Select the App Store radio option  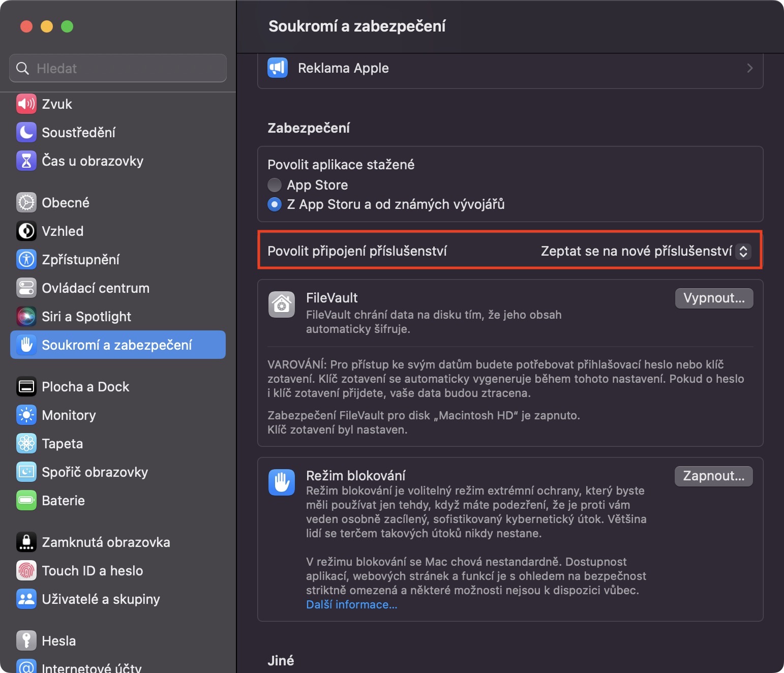click(x=275, y=185)
